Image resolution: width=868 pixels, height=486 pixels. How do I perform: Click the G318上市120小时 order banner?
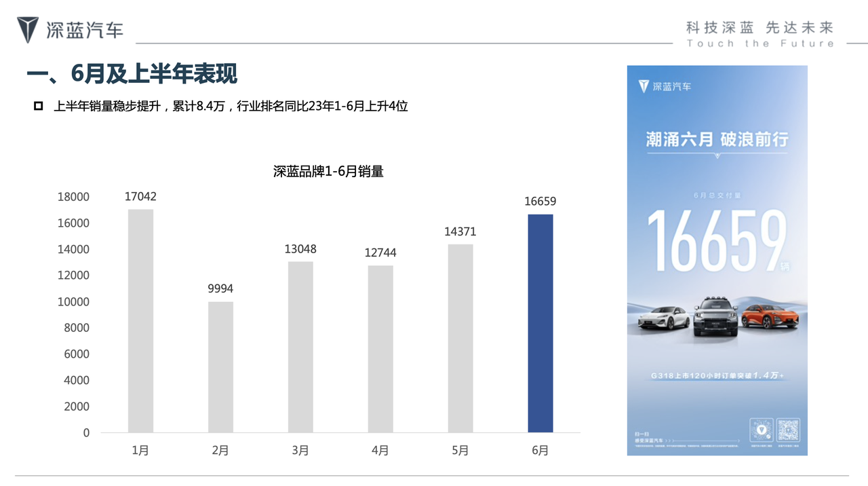717,375
